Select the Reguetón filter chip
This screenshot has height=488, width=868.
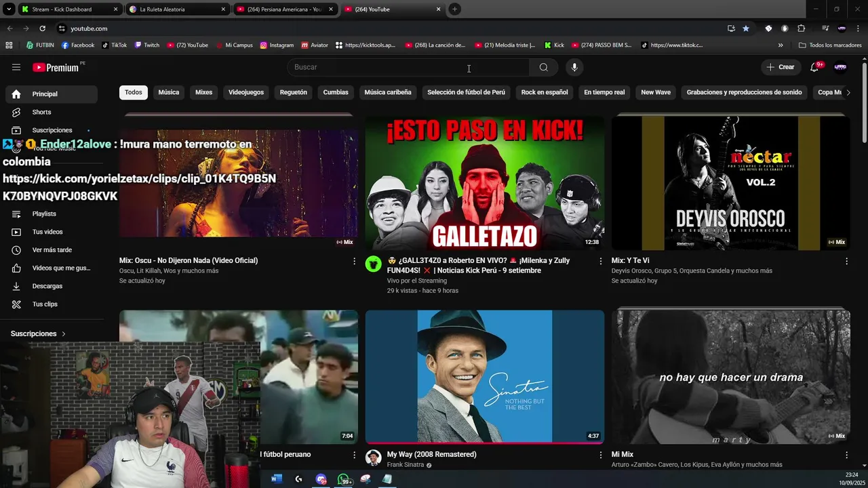coord(294,92)
